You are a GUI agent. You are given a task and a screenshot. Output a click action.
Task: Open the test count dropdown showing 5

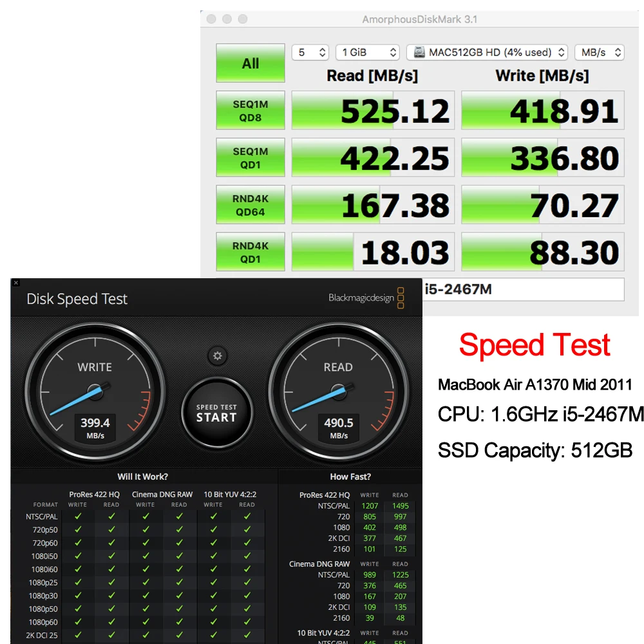coord(313,52)
